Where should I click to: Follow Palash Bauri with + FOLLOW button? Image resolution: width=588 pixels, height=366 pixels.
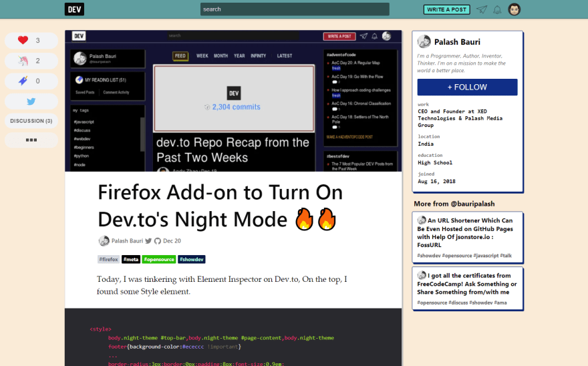[x=467, y=87]
